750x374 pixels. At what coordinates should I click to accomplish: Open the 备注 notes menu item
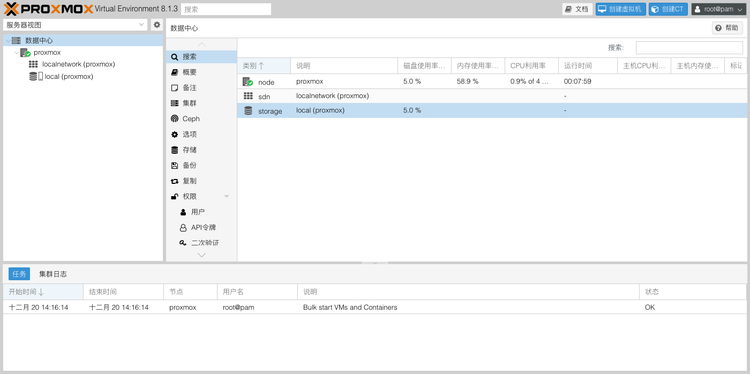point(201,88)
